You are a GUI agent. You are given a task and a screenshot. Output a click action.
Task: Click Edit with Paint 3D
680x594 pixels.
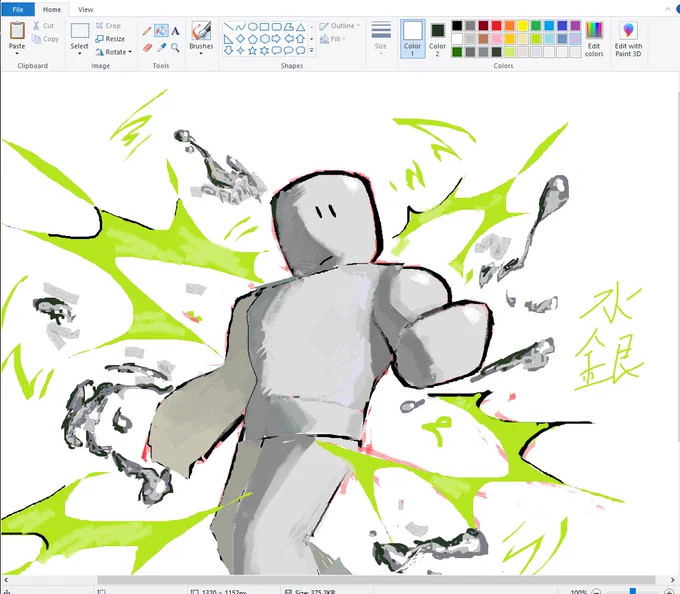point(628,39)
